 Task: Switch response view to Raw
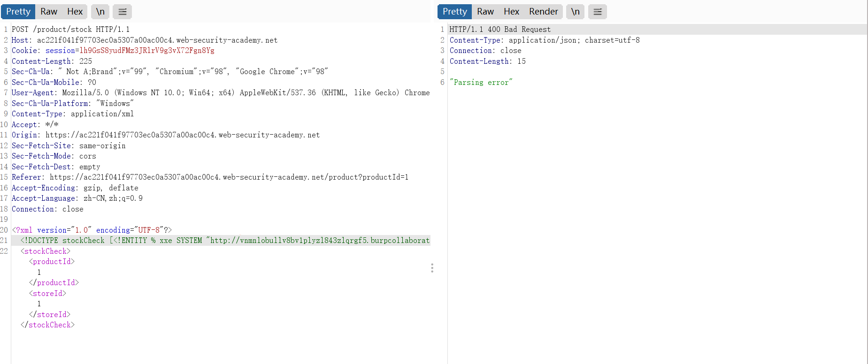pyautogui.click(x=485, y=12)
